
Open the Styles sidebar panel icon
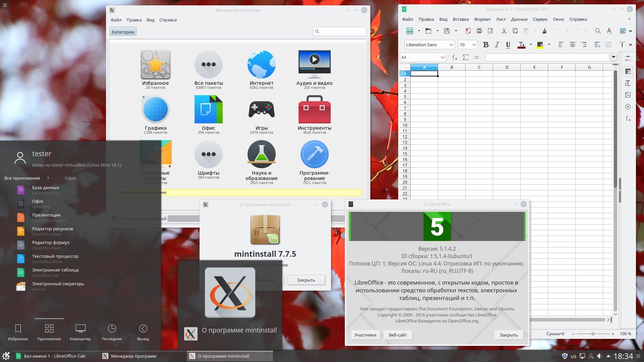(628, 83)
